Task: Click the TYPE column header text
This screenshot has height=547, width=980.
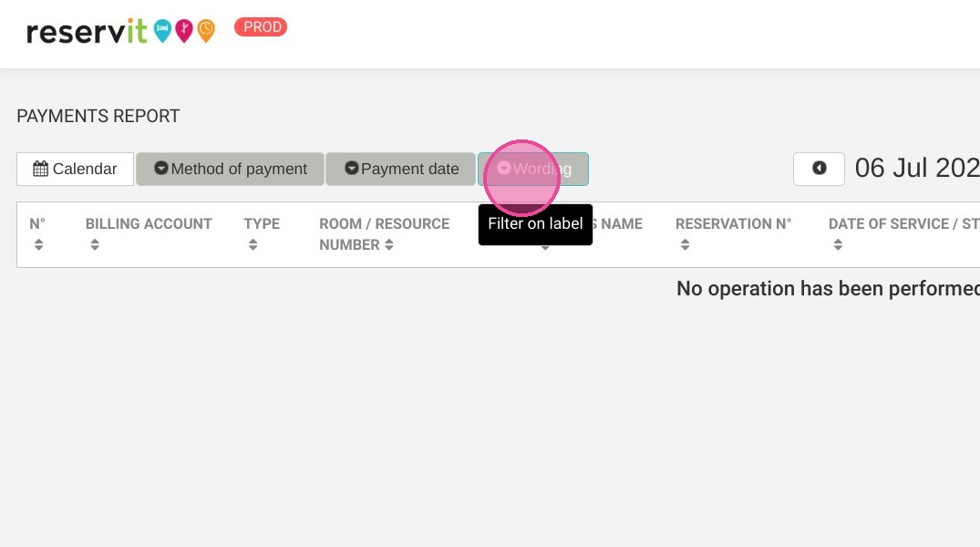Action: (x=262, y=223)
